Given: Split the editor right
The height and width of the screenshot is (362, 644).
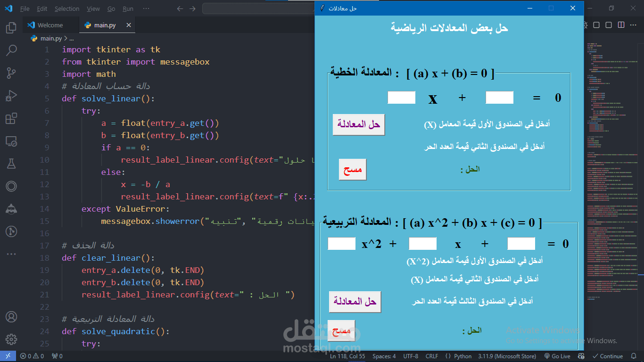Looking at the screenshot, I should click(x=621, y=25).
